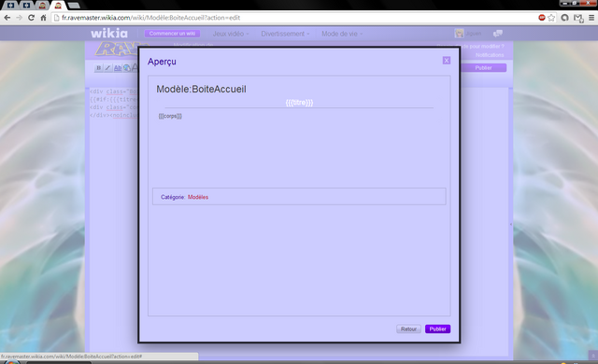Expand the Jeux vidéo menu

231,34
